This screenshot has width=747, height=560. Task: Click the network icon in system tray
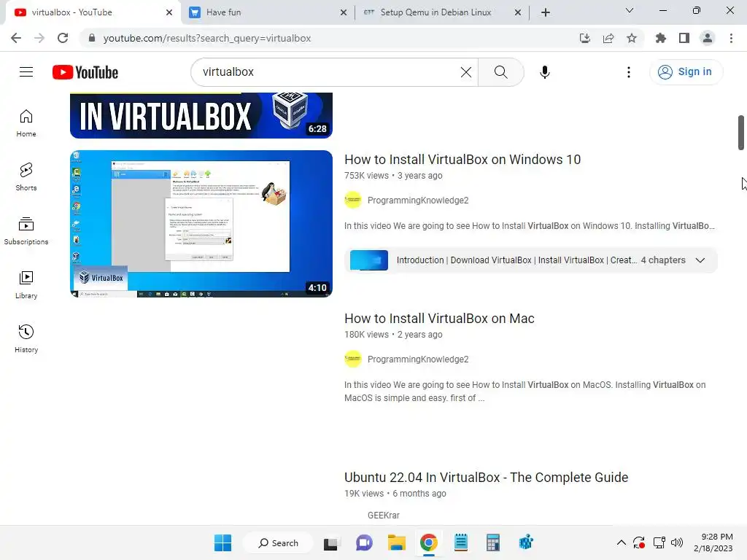tap(659, 542)
